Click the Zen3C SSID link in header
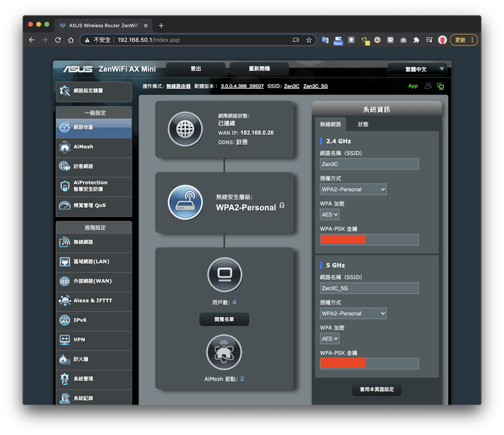The height and width of the screenshot is (435, 504). tap(291, 86)
